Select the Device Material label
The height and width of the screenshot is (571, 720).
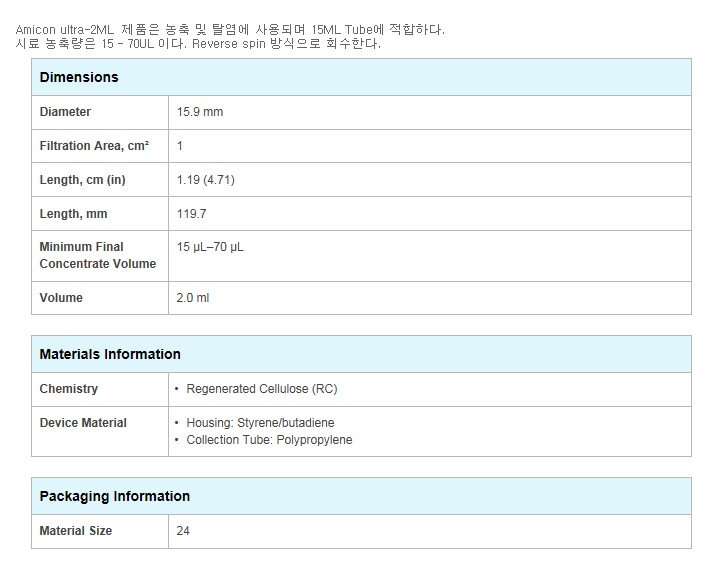click(x=83, y=423)
